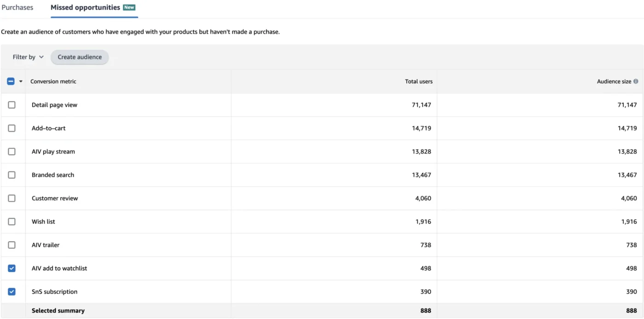
Task: Click the Selected summary row
Action: coord(58,310)
